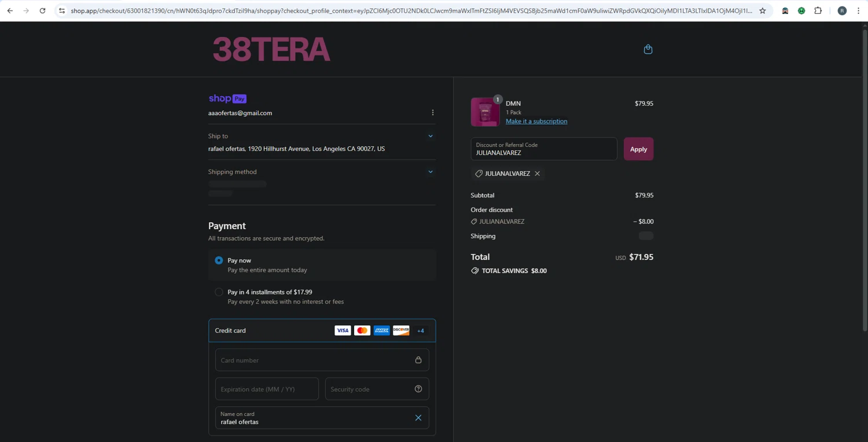Image resolution: width=868 pixels, height=442 pixels.
Task: Apply the discount code
Action: (638, 149)
